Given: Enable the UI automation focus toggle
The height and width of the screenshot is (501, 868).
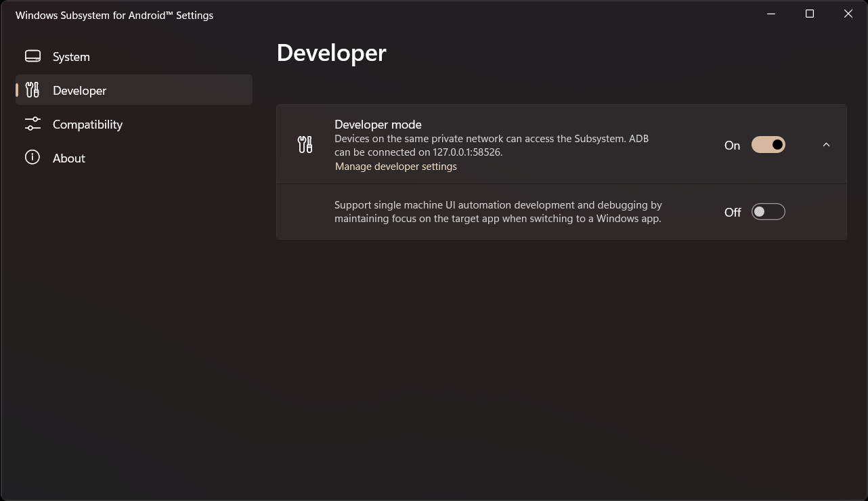Looking at the screenshot, I should coord(768,212).
